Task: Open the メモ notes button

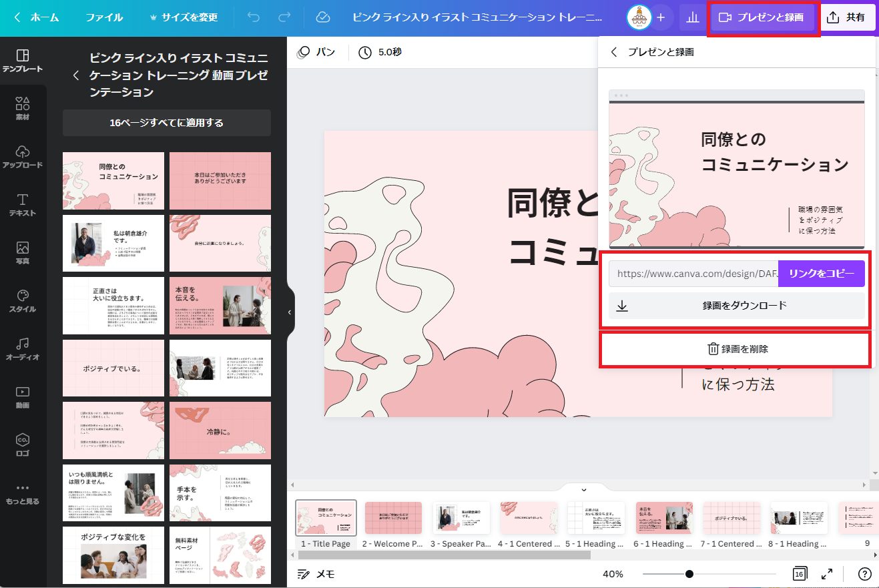Action: coord(316,574)
